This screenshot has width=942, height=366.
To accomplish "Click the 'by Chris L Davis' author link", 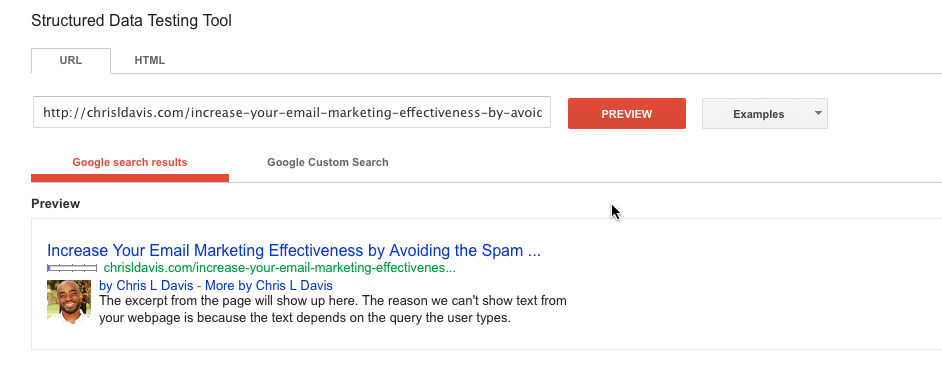I will (x=146, y=285).
